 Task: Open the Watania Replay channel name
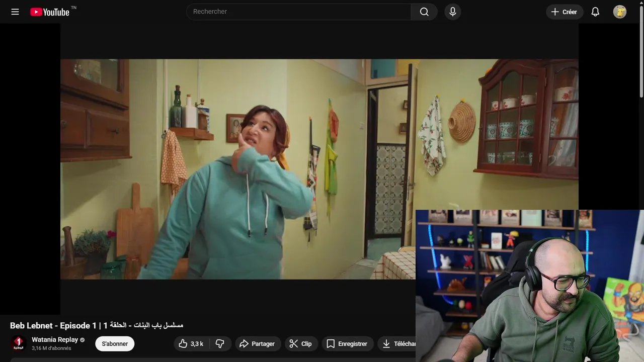[55, 340]
